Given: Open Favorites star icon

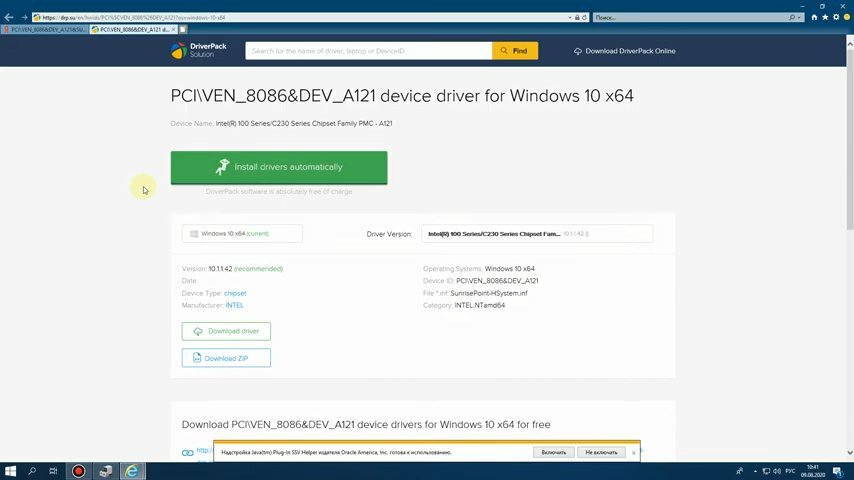Looking at the screenshot, I should [x=825, y=17].
